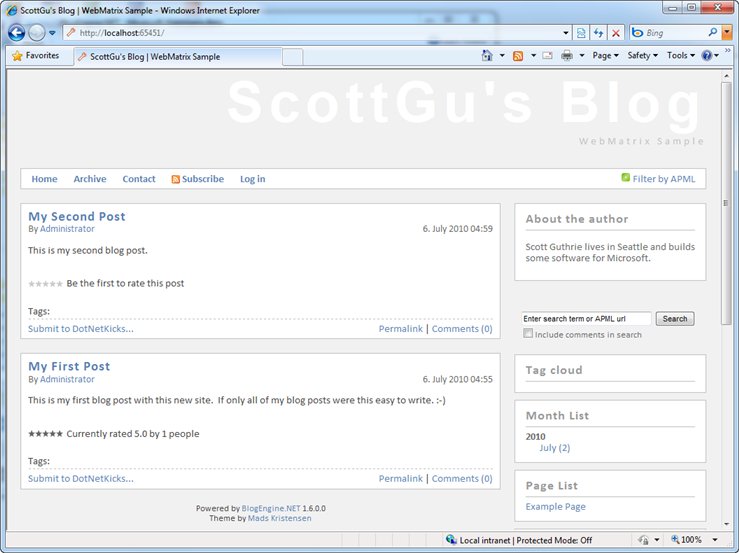Click the orange RSS icon beside Subscribe
Screen dimensions: 739x553
pos(175,179)
